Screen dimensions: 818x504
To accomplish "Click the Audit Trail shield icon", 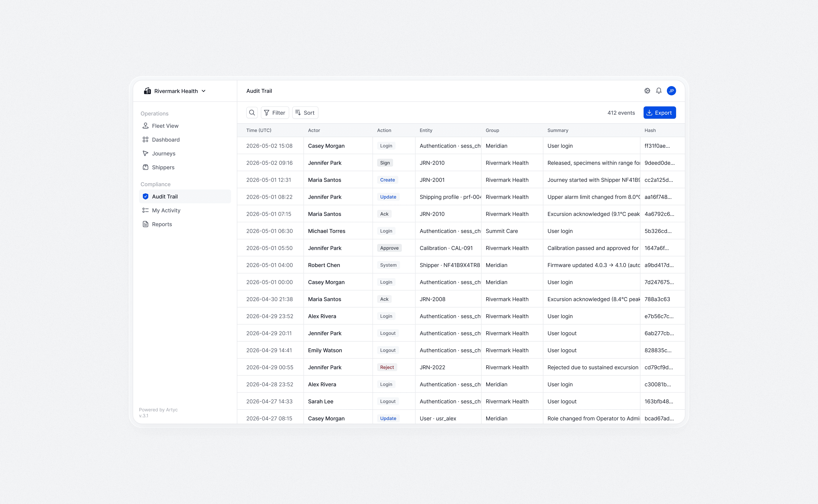I will 145,196.
